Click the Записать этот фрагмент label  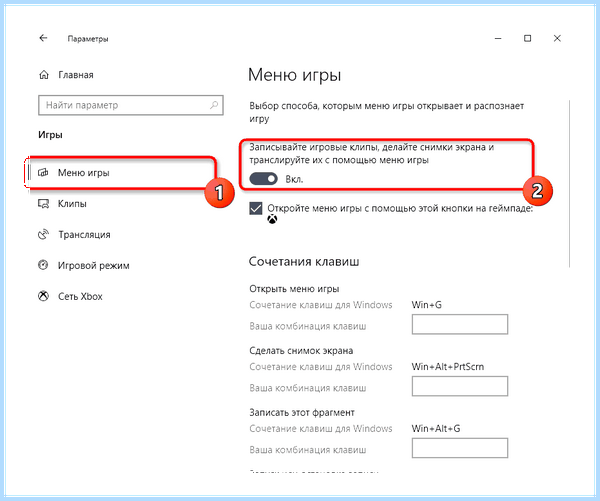point(302,412)
